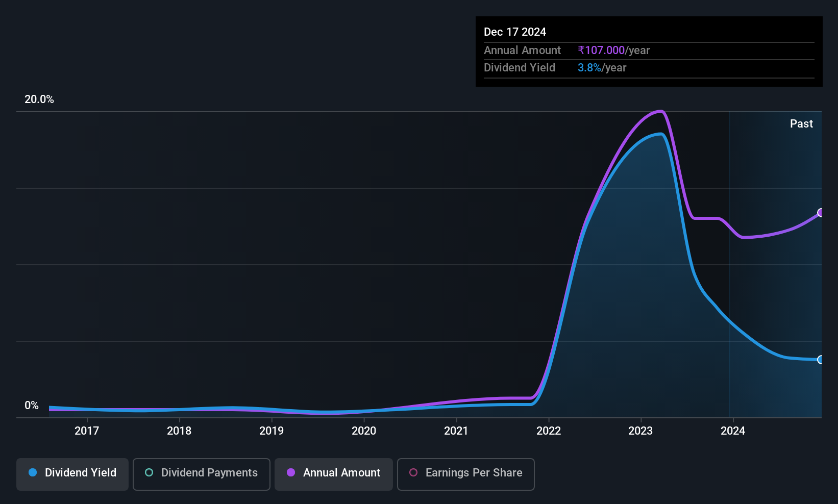Click the 2024 x-axis label

[x=733, y=431]
